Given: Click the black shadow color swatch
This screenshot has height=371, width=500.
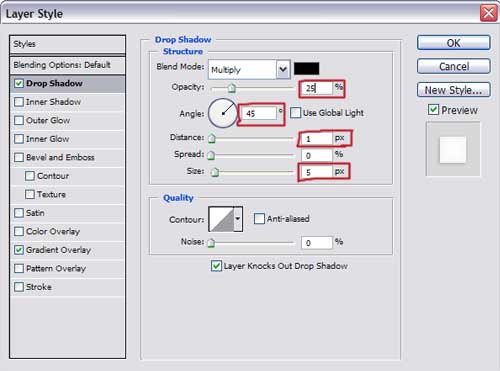Looking at the screenshot, I should click(x=306, y=69).
